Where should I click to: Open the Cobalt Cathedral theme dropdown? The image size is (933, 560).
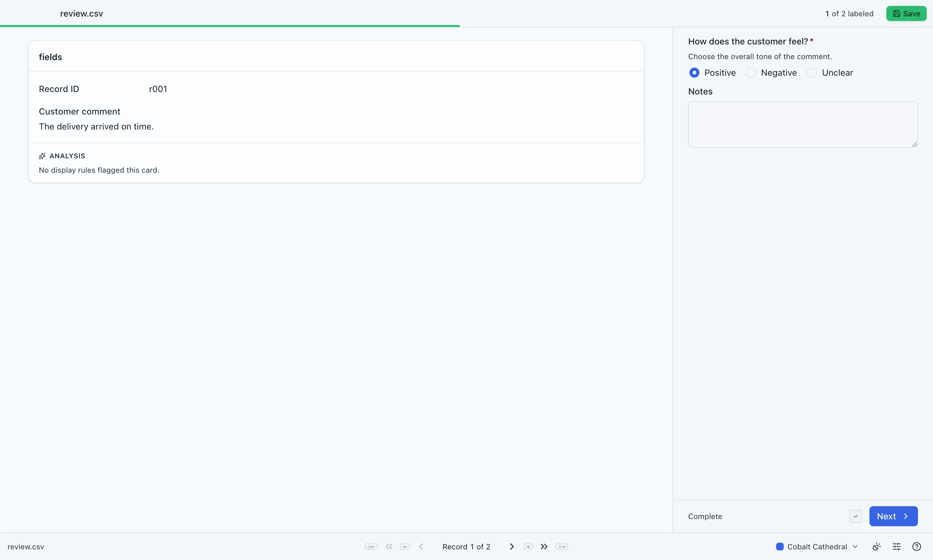pyautogui.click(x=817, y=547)
